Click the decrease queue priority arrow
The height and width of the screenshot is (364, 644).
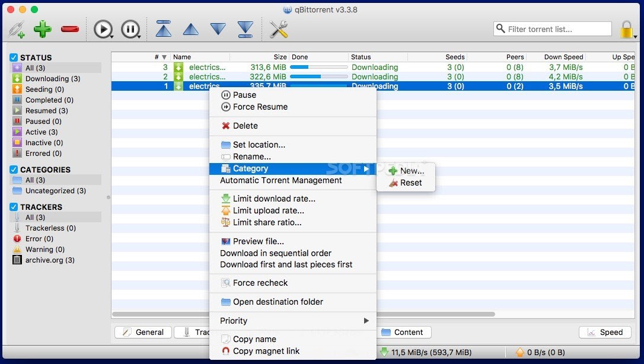tap(218, 28)
